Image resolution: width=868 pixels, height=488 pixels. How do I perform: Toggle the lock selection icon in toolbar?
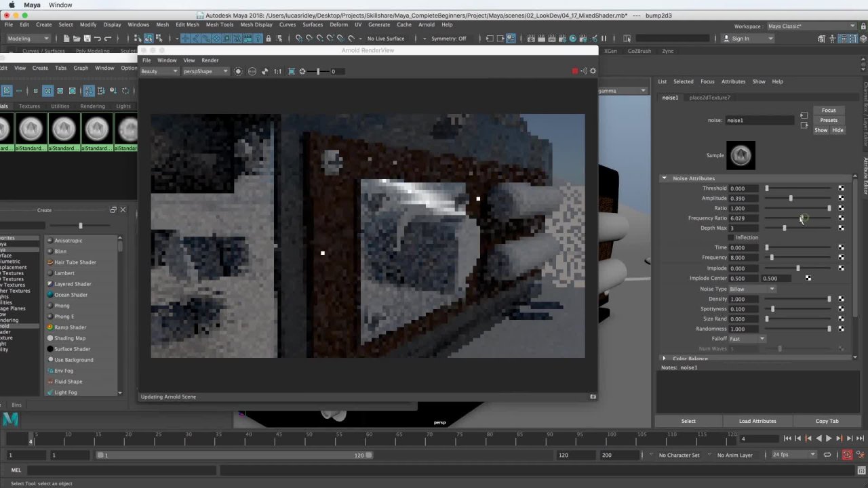[627, 39]
